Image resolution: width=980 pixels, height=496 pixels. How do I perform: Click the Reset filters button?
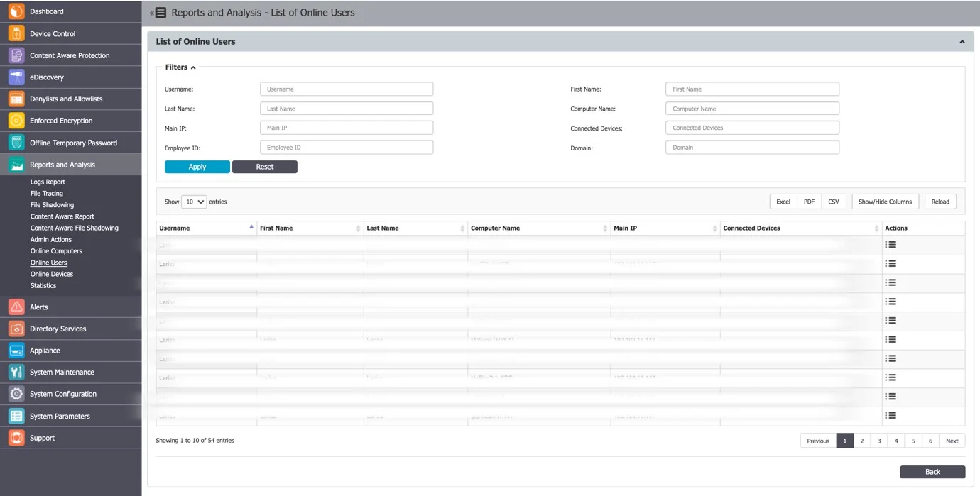pos(265,167)
